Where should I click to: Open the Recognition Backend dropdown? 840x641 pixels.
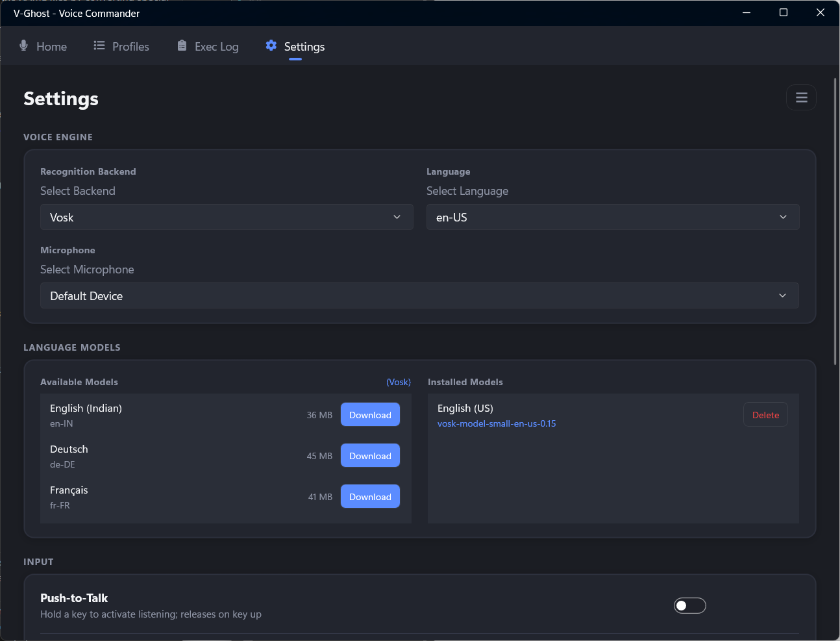[x=226, y=217]
